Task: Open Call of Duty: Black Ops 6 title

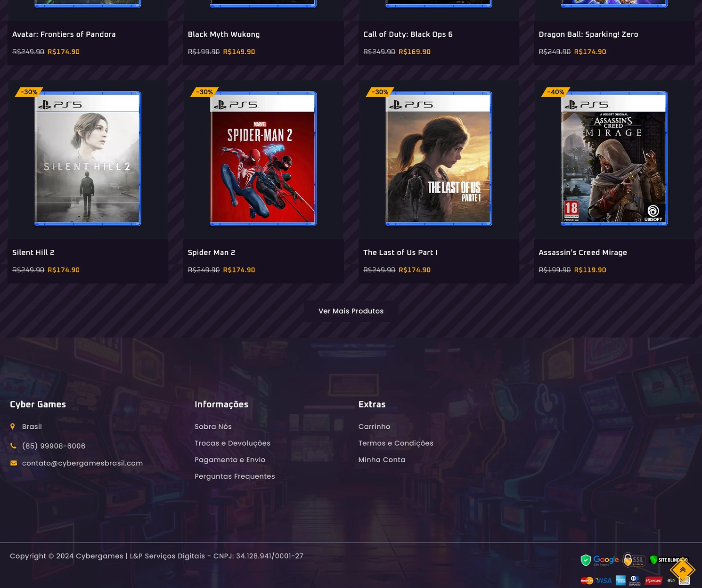Action: point(408,34)
